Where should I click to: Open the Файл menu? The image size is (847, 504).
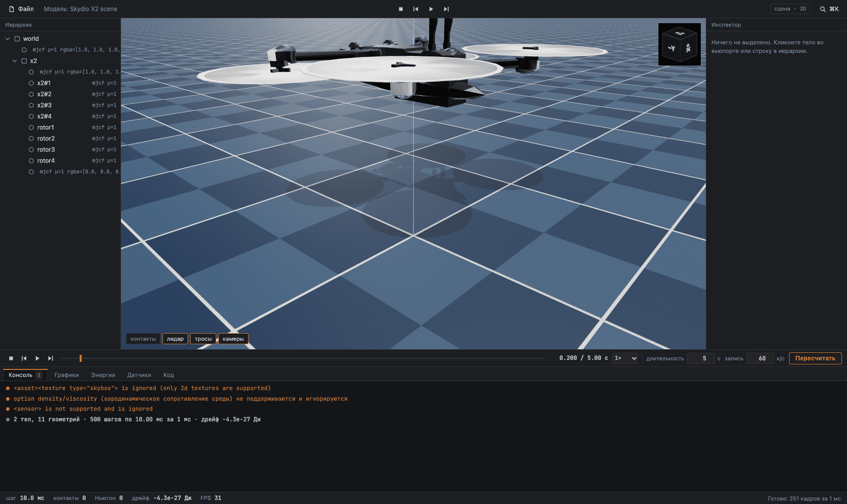click(21, 9)
